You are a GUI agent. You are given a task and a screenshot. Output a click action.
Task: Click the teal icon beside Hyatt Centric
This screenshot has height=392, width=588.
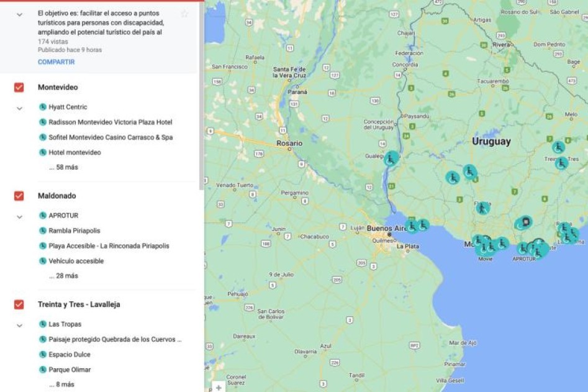(x=43, y=107)
